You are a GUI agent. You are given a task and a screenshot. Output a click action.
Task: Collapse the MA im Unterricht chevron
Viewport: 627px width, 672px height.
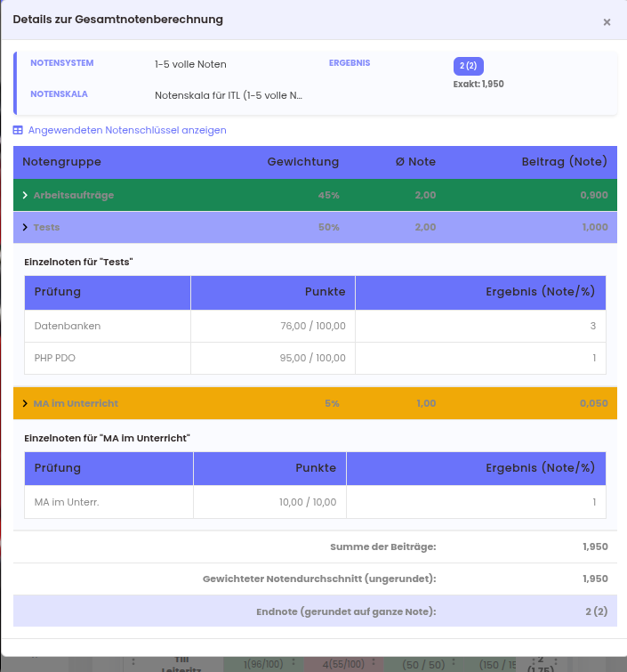[x=25, y=403]
